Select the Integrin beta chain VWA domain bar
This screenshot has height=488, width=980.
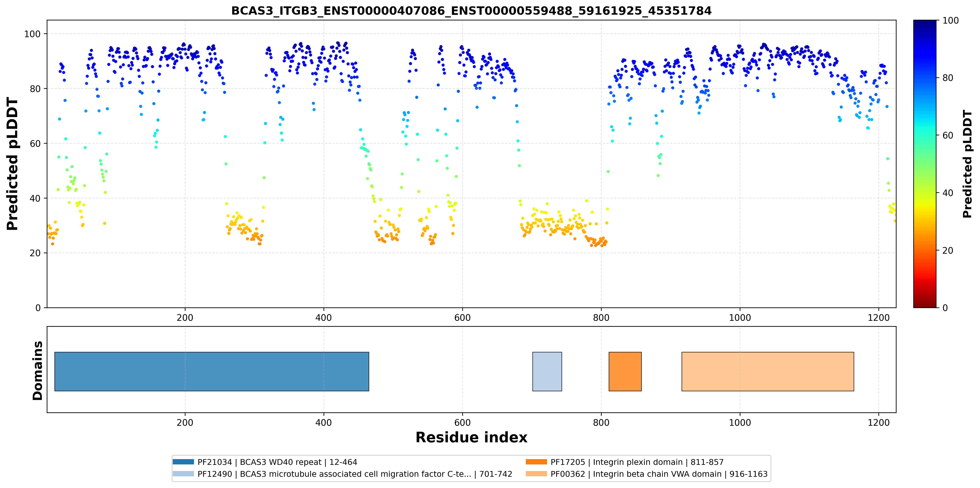point(768,371)
